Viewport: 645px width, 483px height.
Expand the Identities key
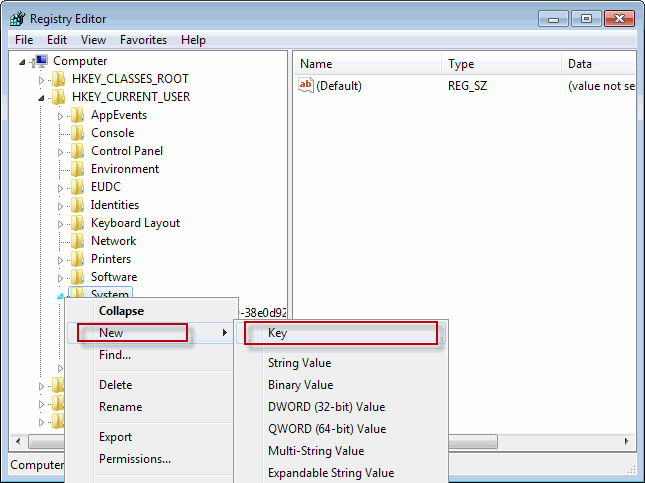tap(60, 206)
